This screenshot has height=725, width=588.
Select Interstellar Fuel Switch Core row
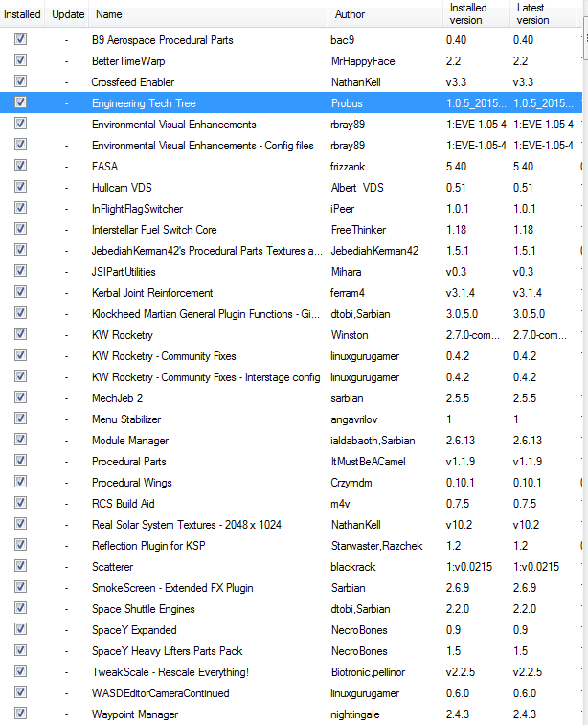(x=291, y=230)
